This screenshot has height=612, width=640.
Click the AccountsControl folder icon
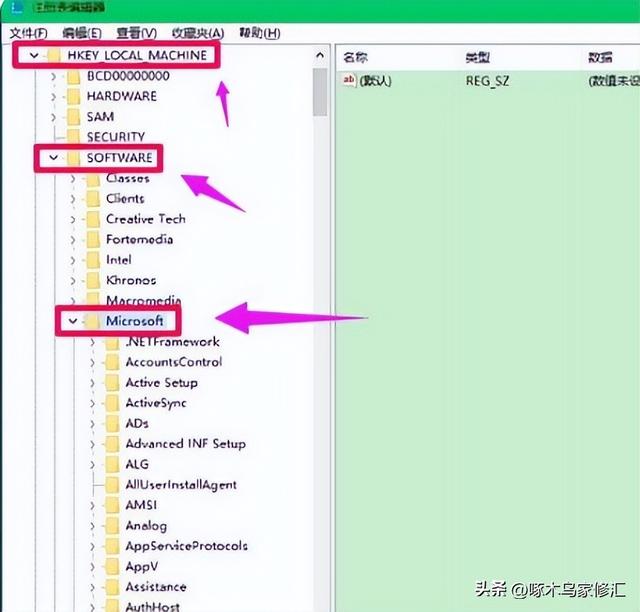[x=112, y=363]
